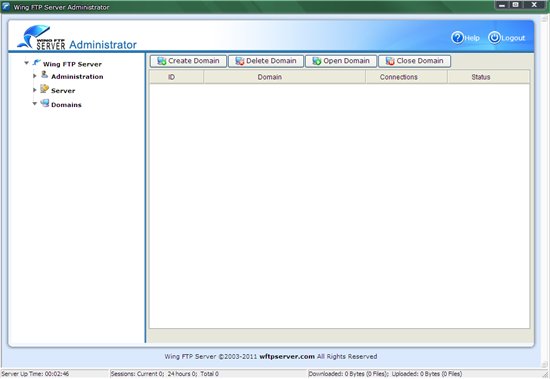Click the Downloaded/Uploaded status bar text
This screenshot has width=550, height=379.
tap(385, 374)
